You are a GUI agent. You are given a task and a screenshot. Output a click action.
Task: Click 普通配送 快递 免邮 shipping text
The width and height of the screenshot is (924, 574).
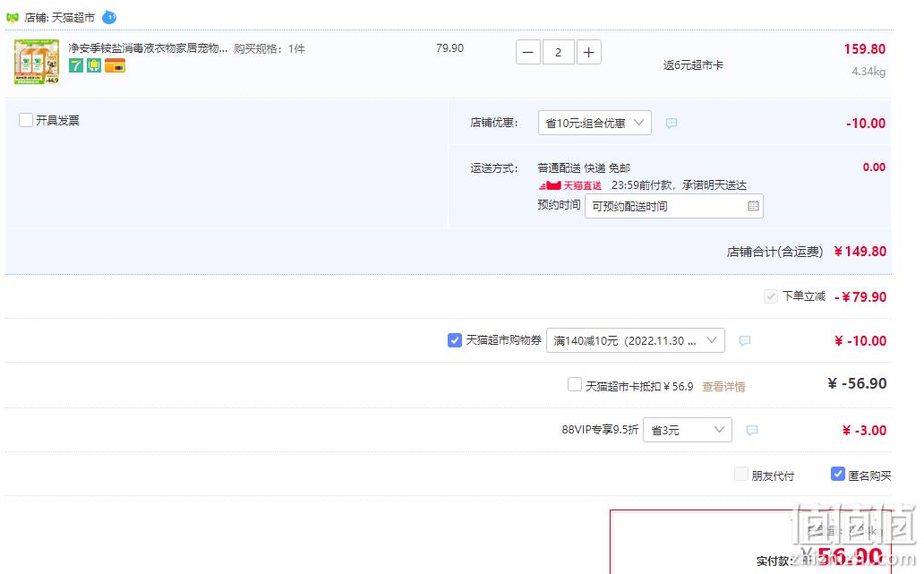[584, 168]
